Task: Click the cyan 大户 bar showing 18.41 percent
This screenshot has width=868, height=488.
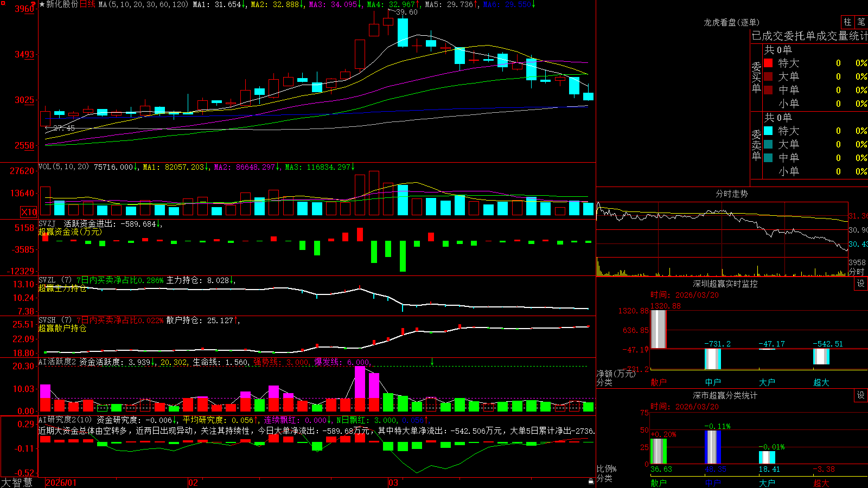Action: (x=767, y=458)
